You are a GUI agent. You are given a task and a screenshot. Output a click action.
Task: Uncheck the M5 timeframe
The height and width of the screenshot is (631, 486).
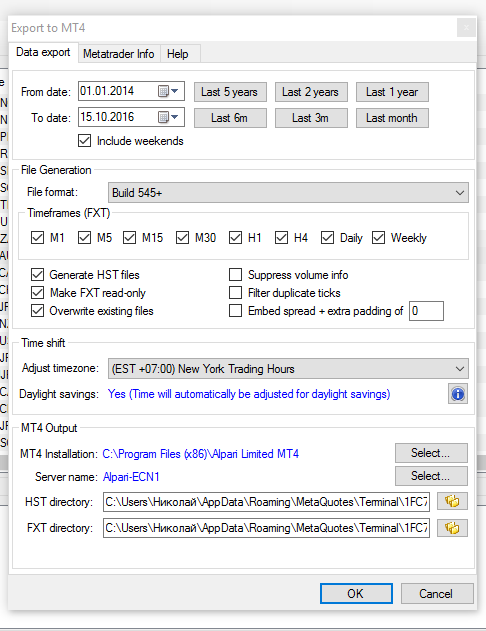[x=84, y=237]
